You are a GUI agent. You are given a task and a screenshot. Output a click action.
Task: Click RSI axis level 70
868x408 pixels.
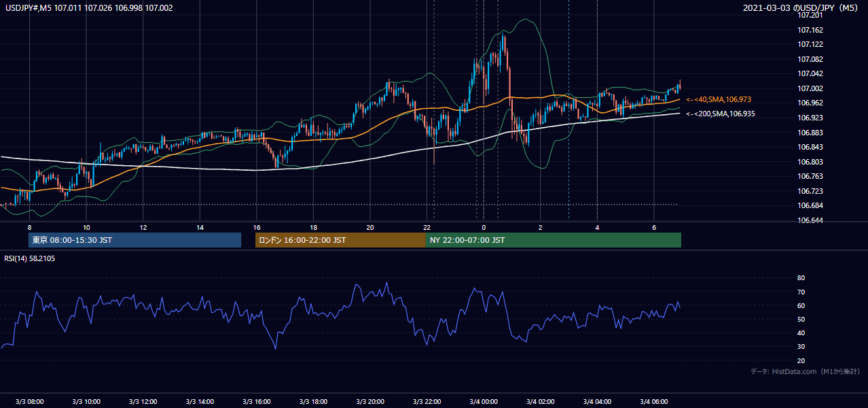click(801, 292)
